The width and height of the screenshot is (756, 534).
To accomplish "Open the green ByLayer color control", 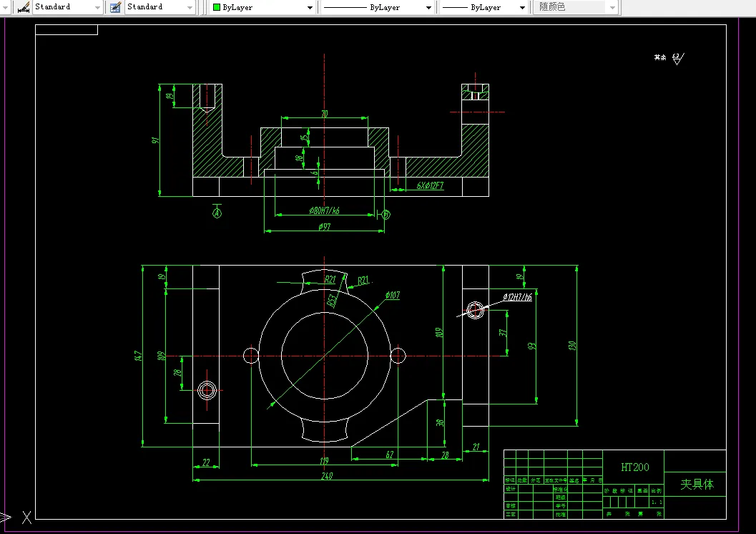I will click(x=262, y=7).
